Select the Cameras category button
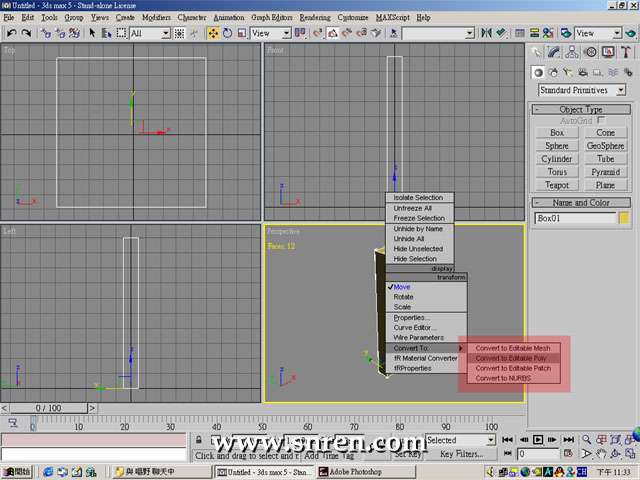Image resolution: width=640 pixels, height=480 pixels. [583, 73]
